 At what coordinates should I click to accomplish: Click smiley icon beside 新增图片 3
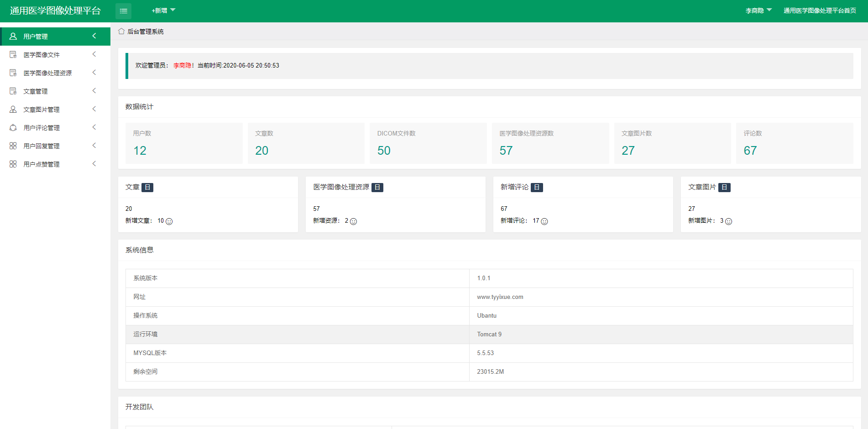729,221
